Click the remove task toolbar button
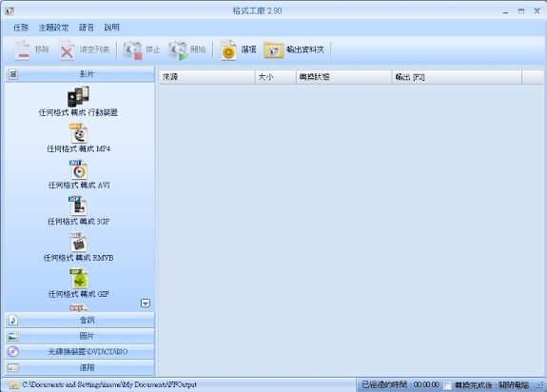This screenshot has width=547, height=392. tap(31, 50)
